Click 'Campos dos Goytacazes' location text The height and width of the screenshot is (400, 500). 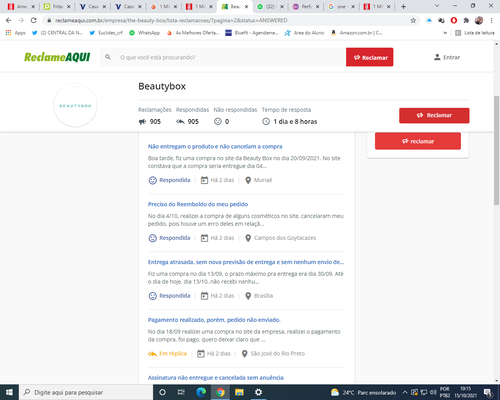pyautogui.click(x=285, y=238)
